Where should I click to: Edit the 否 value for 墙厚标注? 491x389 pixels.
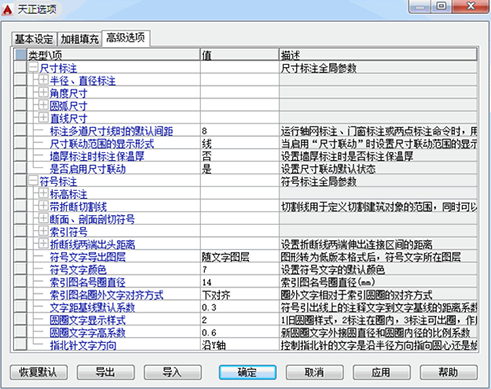coord(240,156)
